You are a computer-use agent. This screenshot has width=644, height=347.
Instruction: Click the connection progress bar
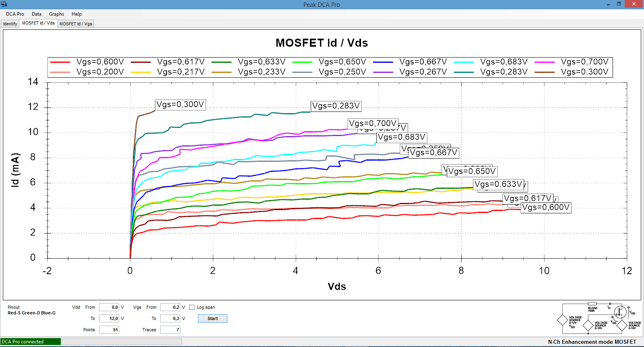(121, 342)
